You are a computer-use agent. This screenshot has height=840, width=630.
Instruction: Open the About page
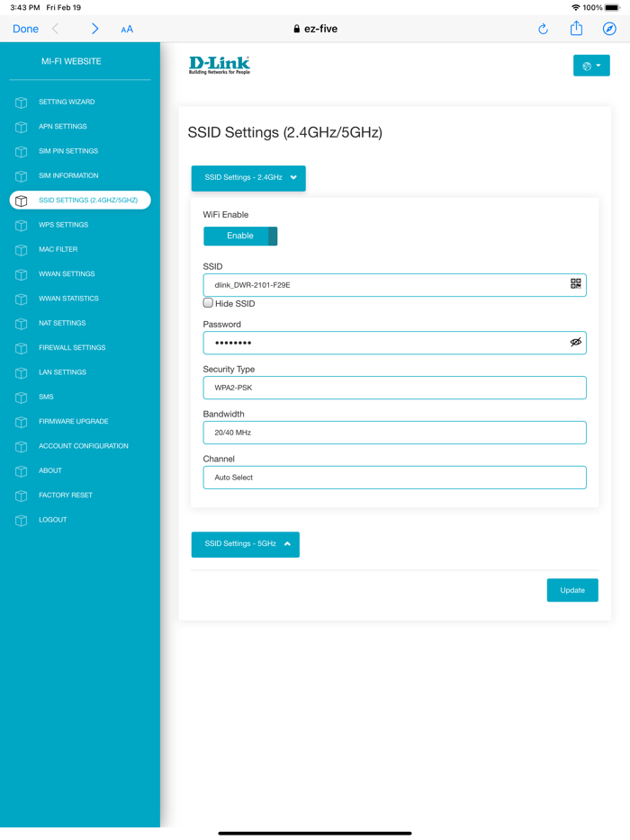49,471
